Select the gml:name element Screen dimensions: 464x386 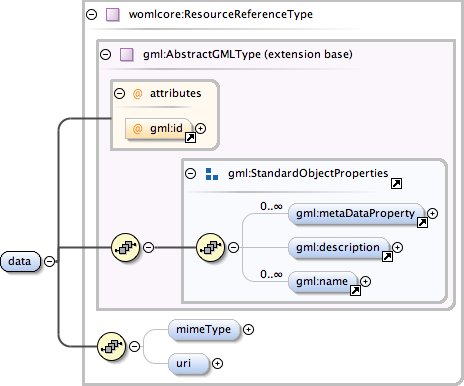coord(323,282)
